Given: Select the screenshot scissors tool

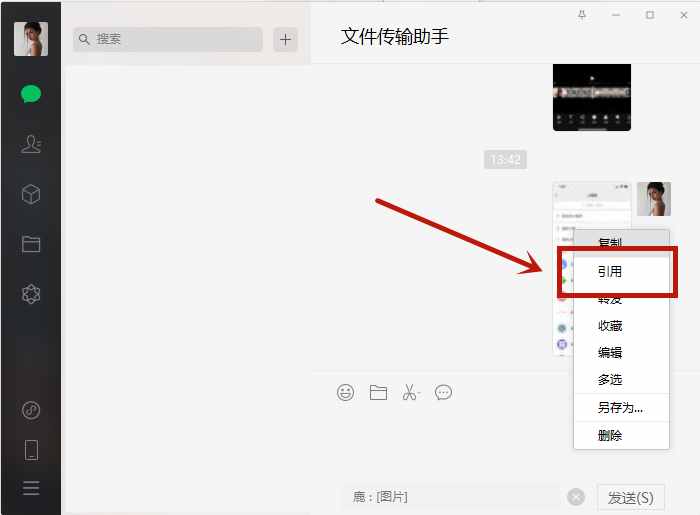Looking at the screenshot, I should pyautogui.click(x=410, y=393).
